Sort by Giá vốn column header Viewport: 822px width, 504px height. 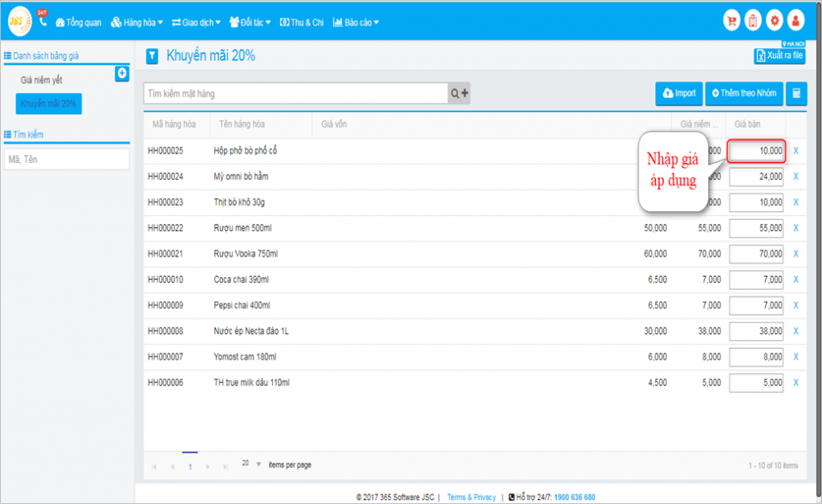tap(334, 124)
